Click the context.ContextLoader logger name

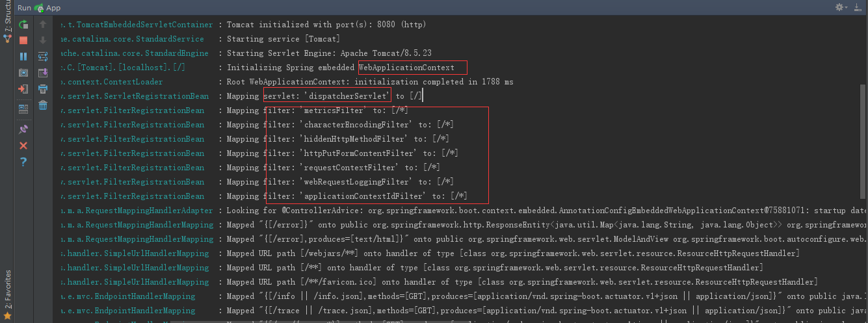[x=111, y=82]
